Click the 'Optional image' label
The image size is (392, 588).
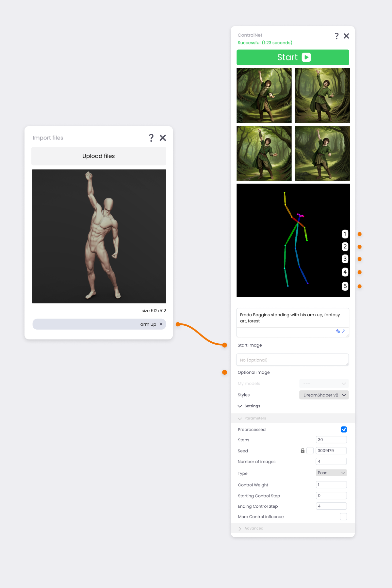[x=254, y=372]
